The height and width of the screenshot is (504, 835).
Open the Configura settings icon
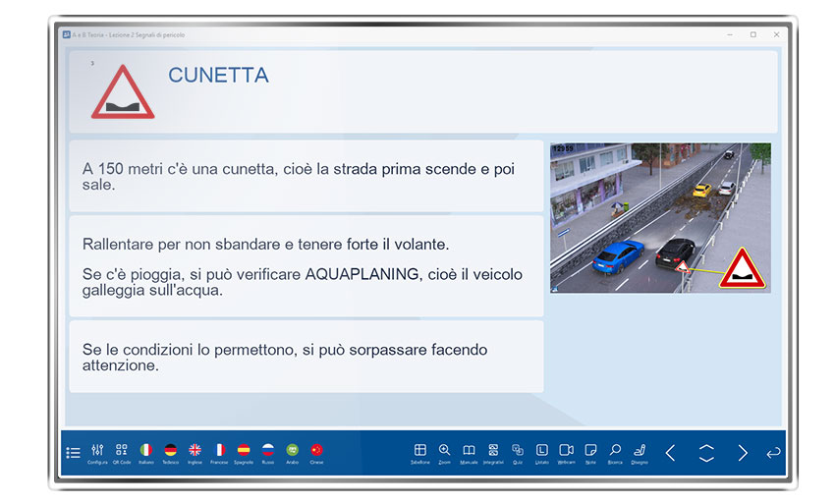97,450
